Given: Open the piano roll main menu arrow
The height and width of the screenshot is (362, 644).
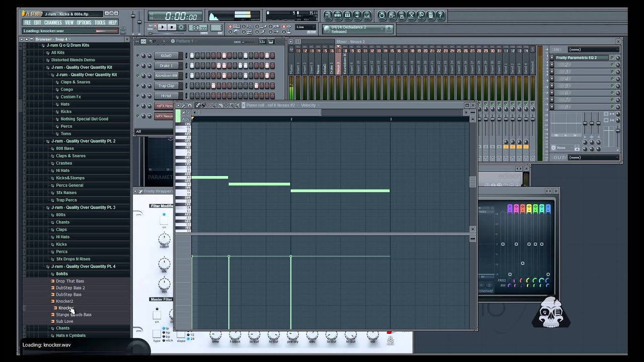Looking at the screenshot, I should 178,105.
